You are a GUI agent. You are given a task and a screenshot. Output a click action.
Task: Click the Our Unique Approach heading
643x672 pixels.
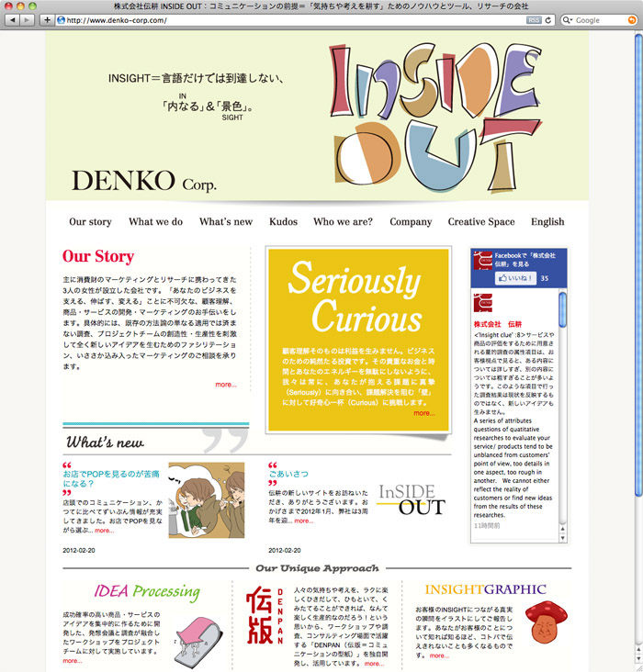coord(317,568)
